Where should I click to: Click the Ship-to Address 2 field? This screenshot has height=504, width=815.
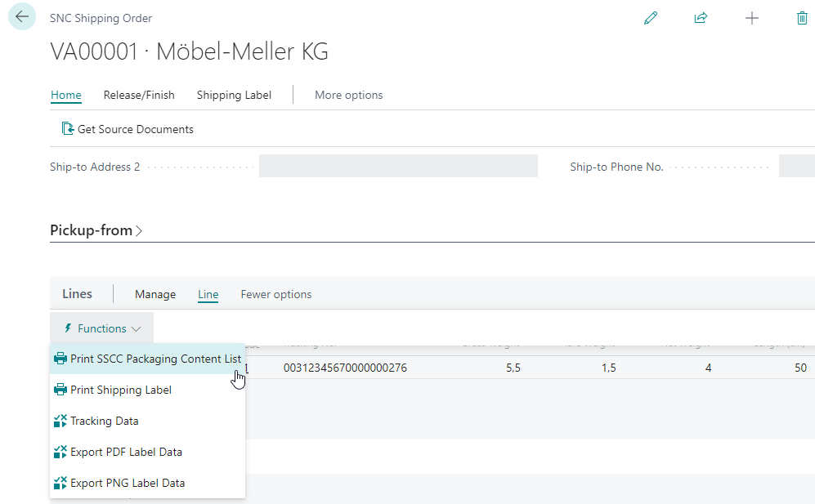tap(398, 166)
